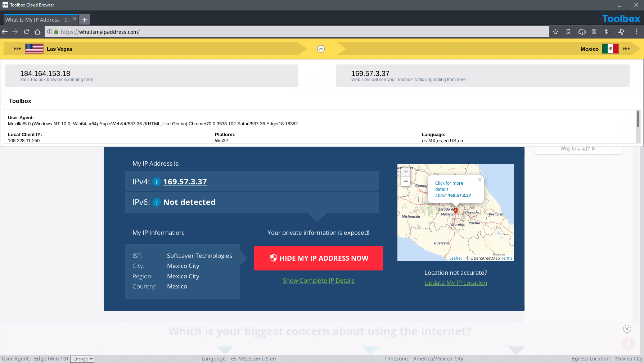Click the Platform Win32 value
The width and height of the screenshot is (644, 363).
221,140
